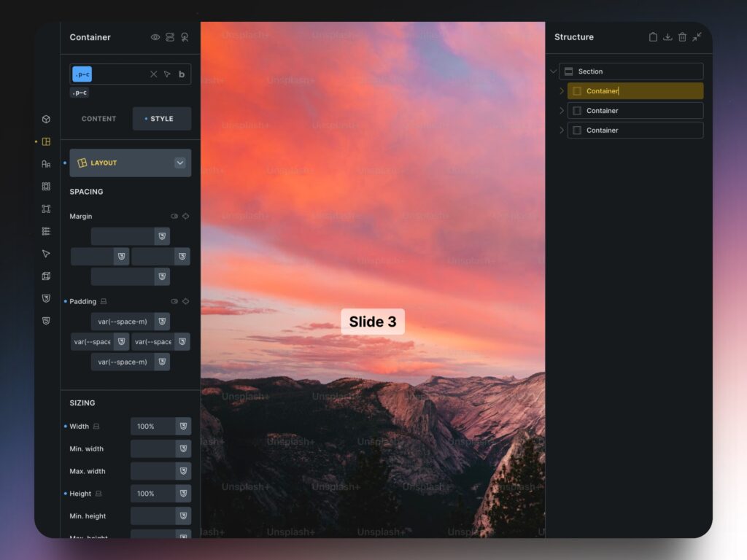
Task: Toggle the Margin link switch
Action: (174, 217)
